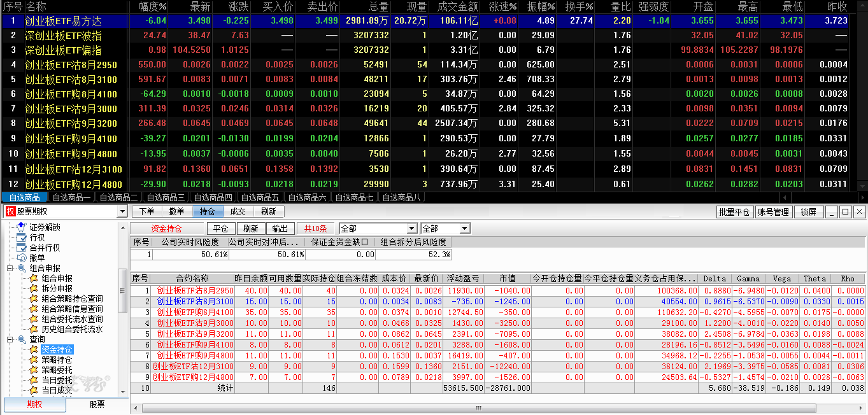The width and height of the screenshot is (868, 415).
Task: Sort positions by 浮动盈亏 column header
Action: pyautogui.click(x=463, y=278)
